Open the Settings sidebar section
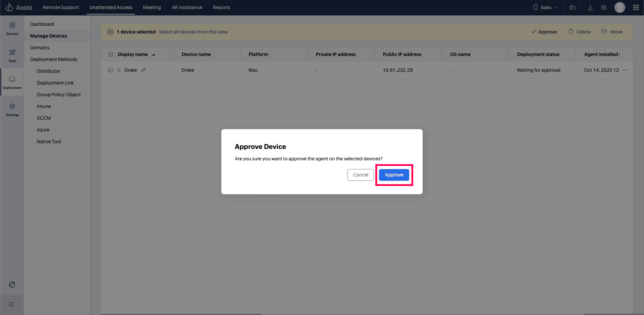Image resolution: width=644 pixels, height=315 pixels. [x=12, y=109]
